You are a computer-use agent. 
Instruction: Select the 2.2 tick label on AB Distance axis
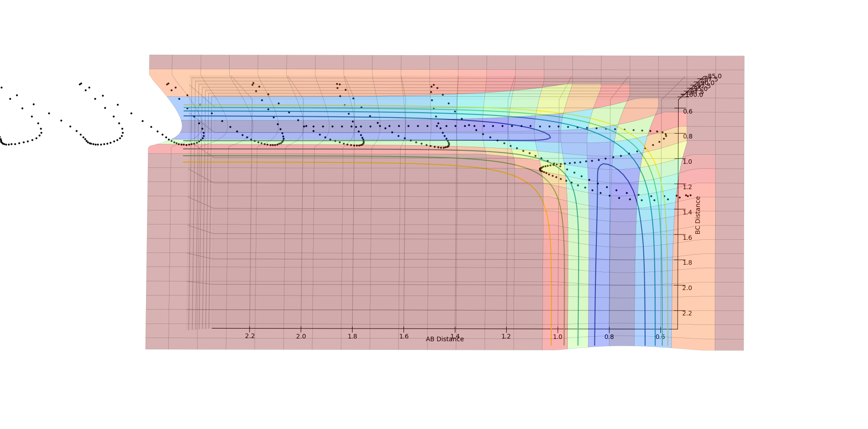pyautogui.click(x=250, y=336)
